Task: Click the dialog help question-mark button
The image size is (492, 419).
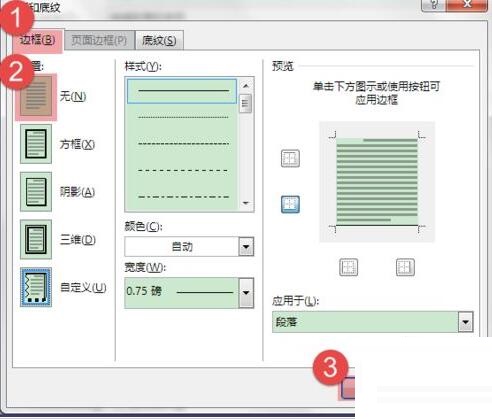Action: [434, 5]
